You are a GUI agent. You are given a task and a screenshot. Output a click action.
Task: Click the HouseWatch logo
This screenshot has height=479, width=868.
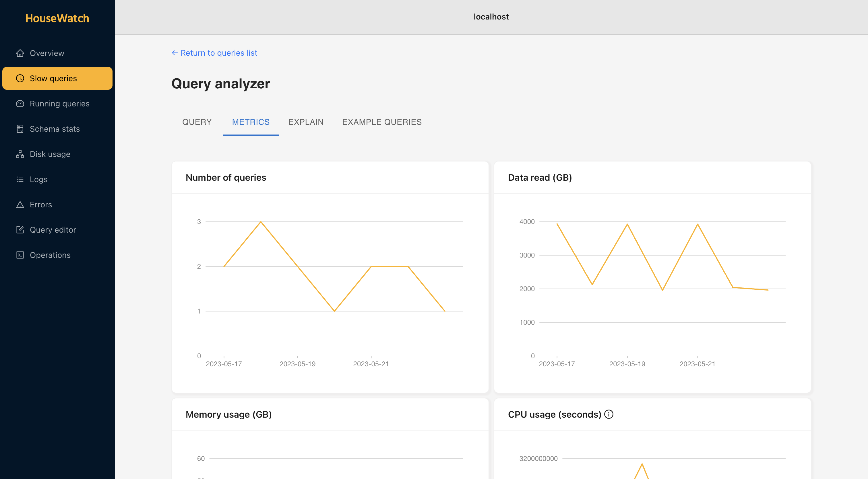[x=57, y=18]
